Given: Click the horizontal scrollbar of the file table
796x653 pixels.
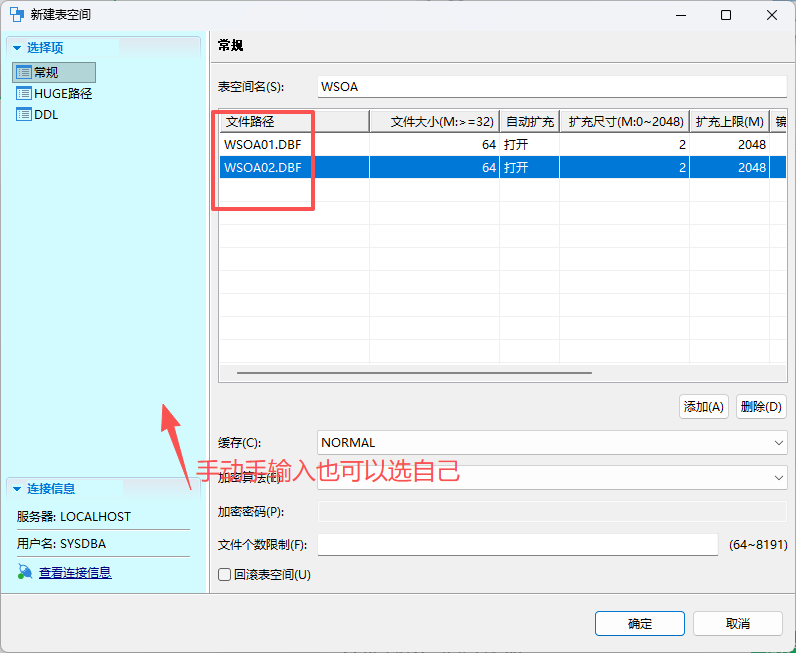Looking at the screenshot, I should pos(414,373).
